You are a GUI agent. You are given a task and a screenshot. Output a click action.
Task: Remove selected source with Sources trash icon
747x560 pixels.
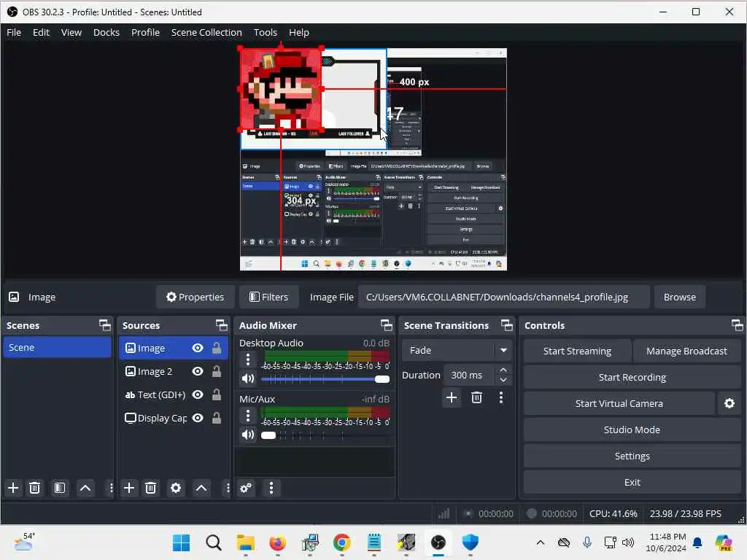tap(150, 488)
